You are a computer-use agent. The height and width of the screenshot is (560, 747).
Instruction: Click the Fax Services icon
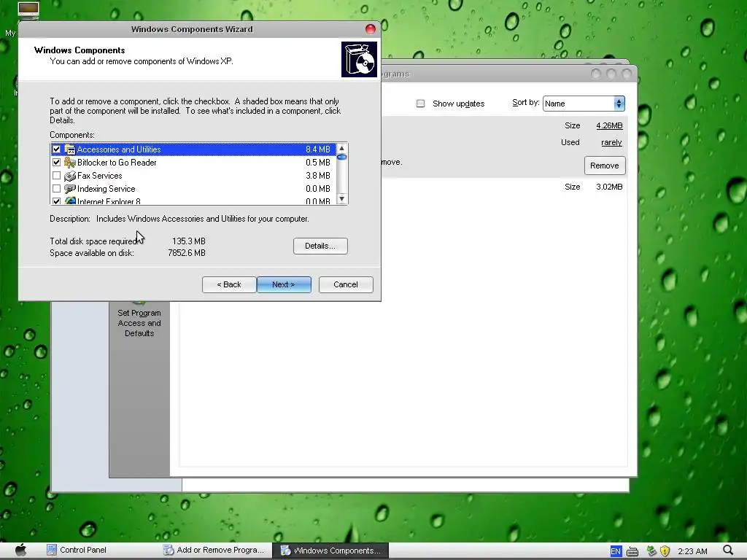click(70, 176)
